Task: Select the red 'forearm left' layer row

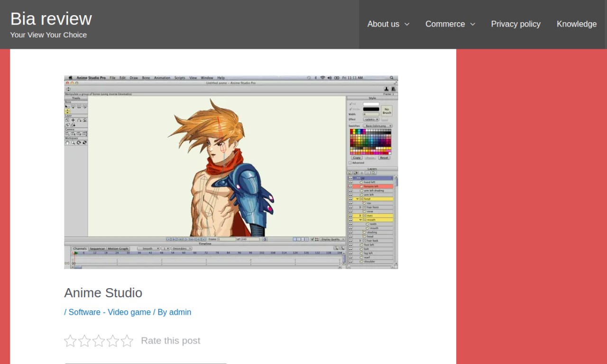Action: [x=373, y=186]
